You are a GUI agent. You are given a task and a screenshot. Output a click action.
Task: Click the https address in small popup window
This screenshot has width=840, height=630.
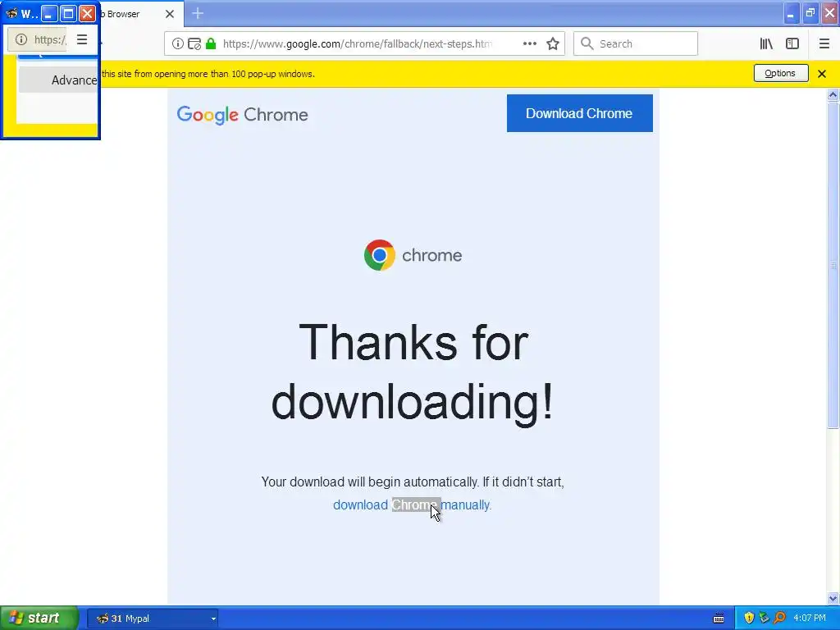(50, 39)
